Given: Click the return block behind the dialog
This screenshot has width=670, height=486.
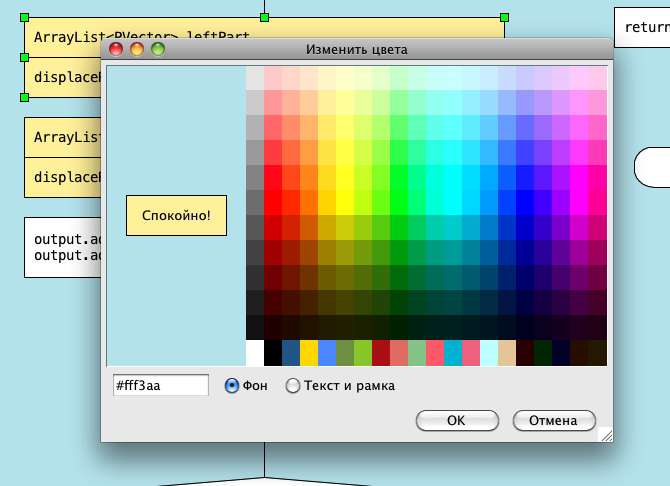Looking at the screenshot, I should 641,27.
